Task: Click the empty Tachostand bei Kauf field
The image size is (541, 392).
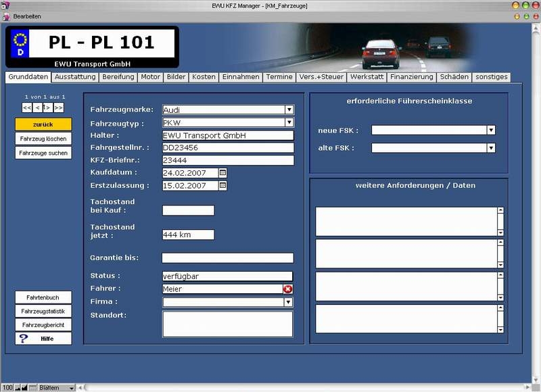Action: click(x=189, y=210)
